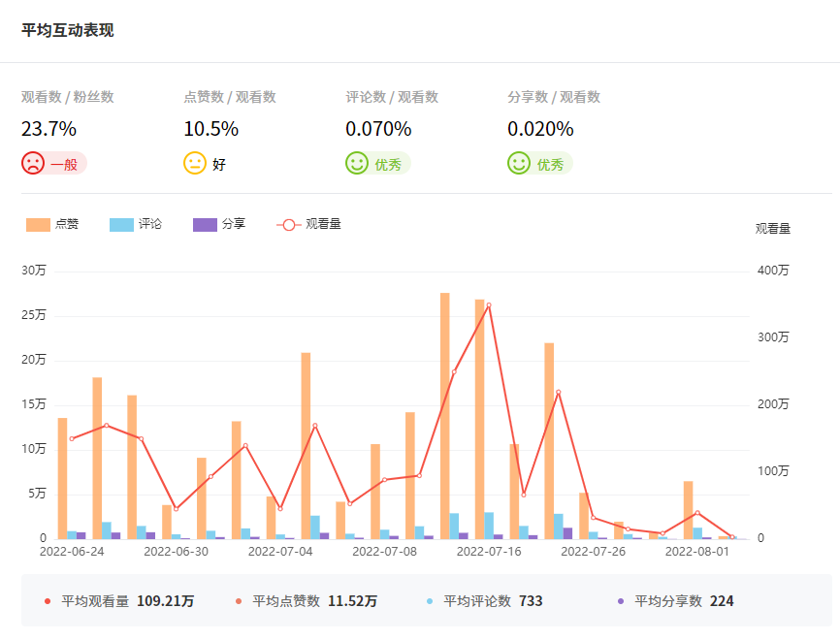The image size is (840, 640).
Task: Click the 观看量 line's highest peak point
Action: [488, 304]
